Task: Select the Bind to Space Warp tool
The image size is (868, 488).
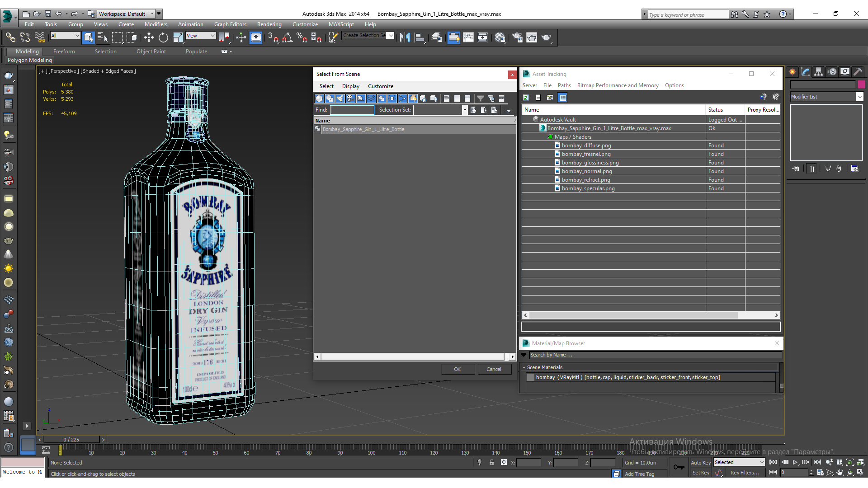Action: point(40,38)
